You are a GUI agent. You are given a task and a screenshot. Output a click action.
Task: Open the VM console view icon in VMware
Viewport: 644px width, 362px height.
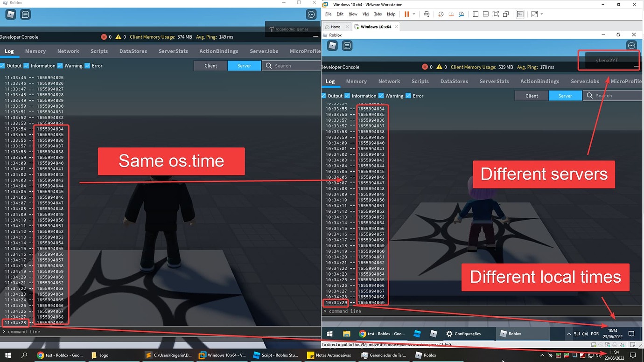[519, 14]
